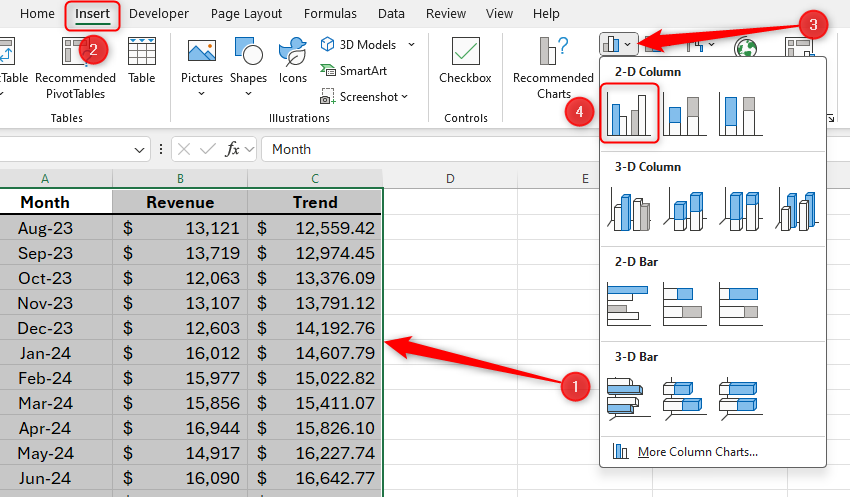850x497 pixels.
Task: Select trend cell 13,376.09
Action: (315, 278)
